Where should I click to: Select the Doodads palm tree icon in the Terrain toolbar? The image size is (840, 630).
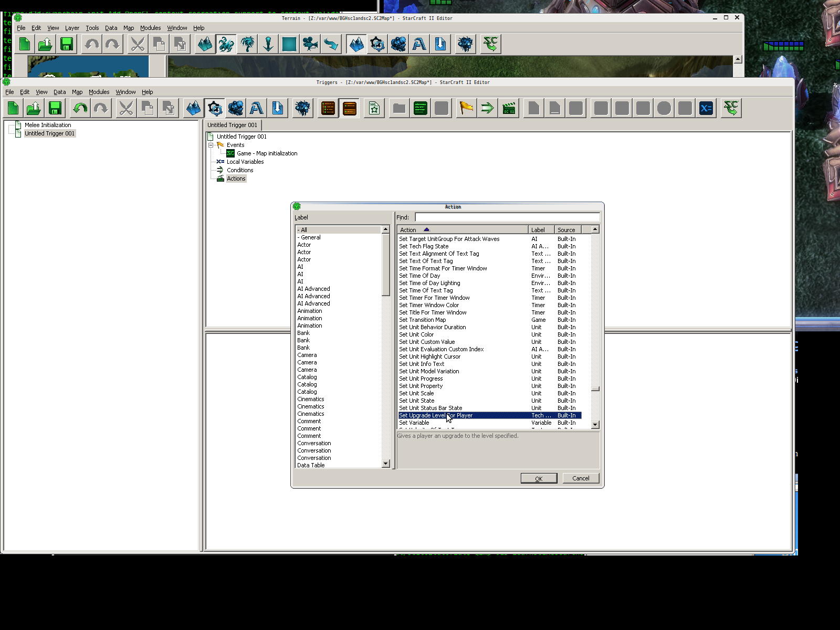coord(247,44)
